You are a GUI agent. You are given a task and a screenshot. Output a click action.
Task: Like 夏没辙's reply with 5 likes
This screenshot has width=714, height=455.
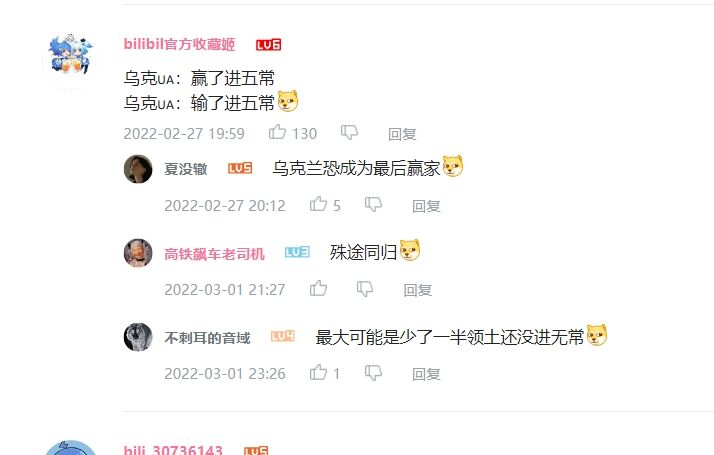pyautogui.click(x=318, y=204)
